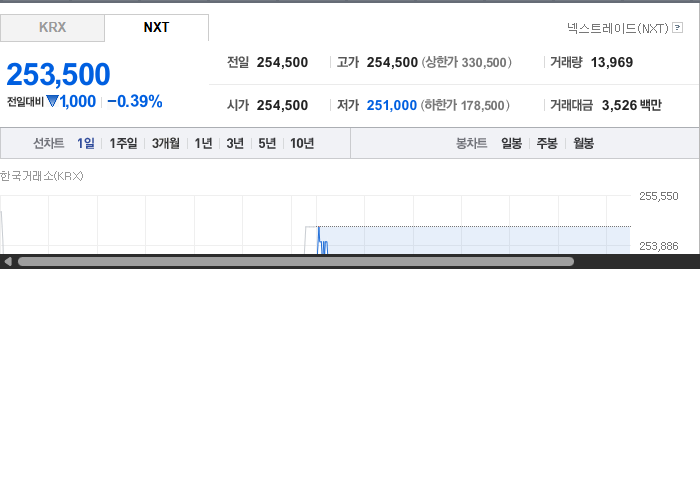Screen dimensions: 700x490
Task: Click the 고가 value 254,500
Action: (x=392, y=62)
